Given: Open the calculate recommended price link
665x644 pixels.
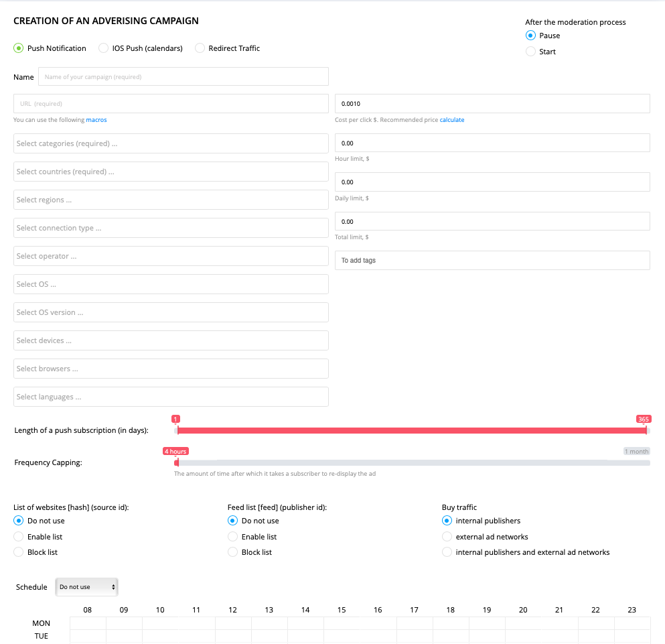Looking at the screenshot, I should pos(451,120).
